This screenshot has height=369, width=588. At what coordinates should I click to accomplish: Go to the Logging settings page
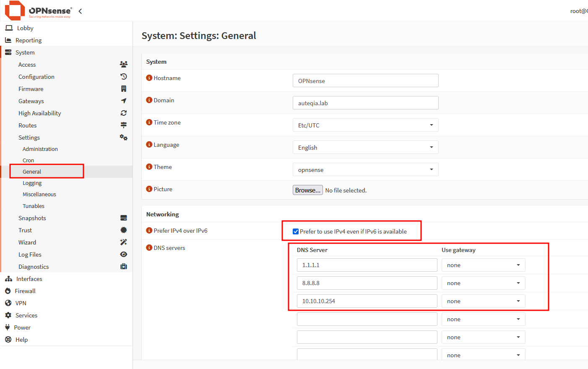click(x=32, y=183)
